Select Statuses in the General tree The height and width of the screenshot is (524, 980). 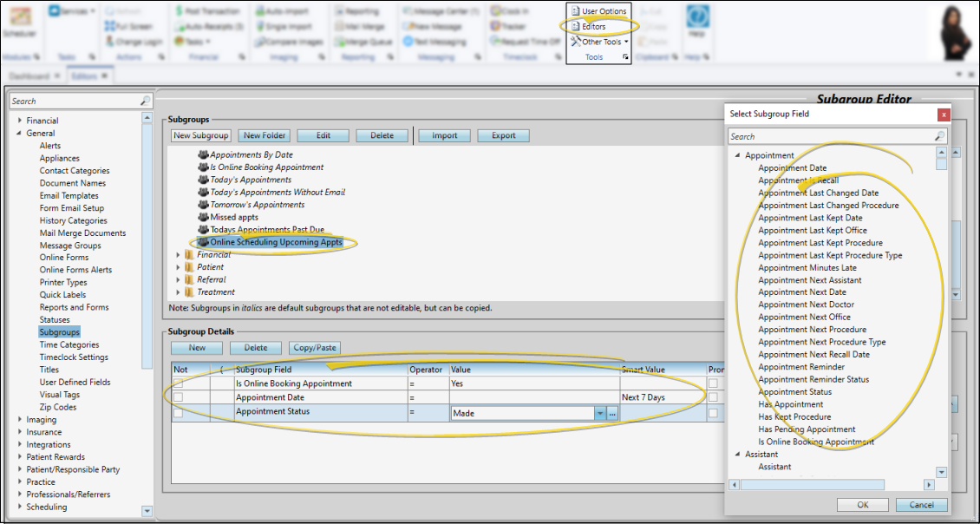[55, 320]
